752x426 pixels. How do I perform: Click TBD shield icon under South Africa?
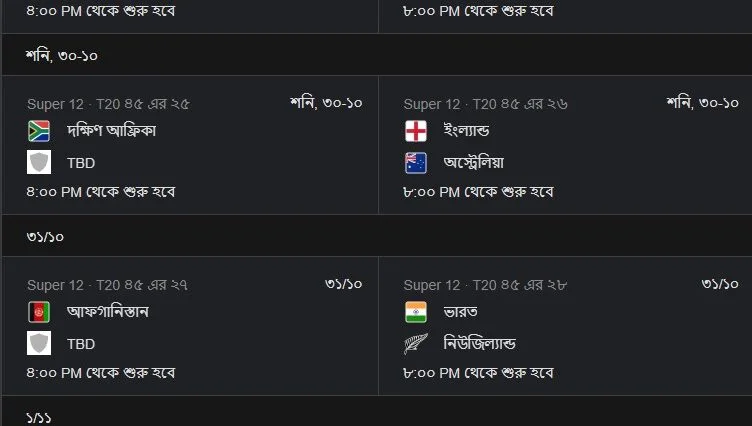(x=39, y=162)
